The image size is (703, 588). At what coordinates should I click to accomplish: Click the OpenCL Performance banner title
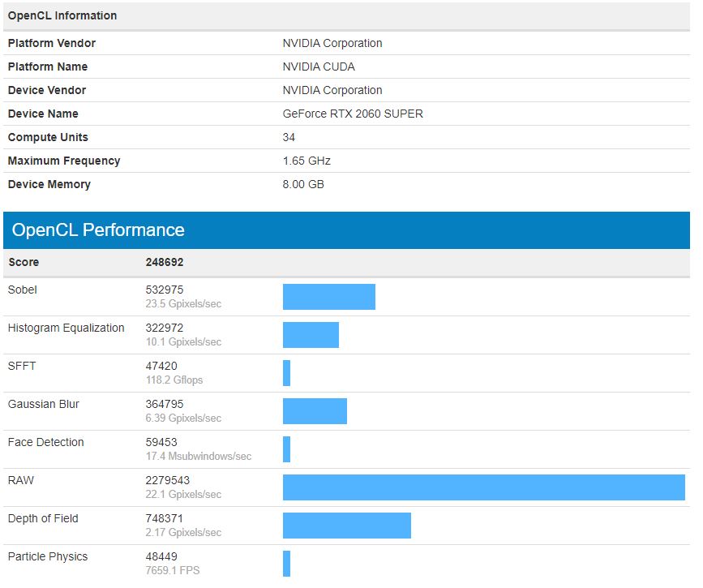98,230
